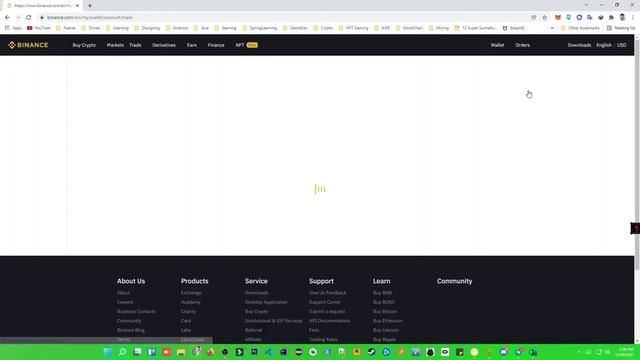Screen dimensions: 640x360
Task: Open the Apps bookmark shortcut
Action: point(13,28)
